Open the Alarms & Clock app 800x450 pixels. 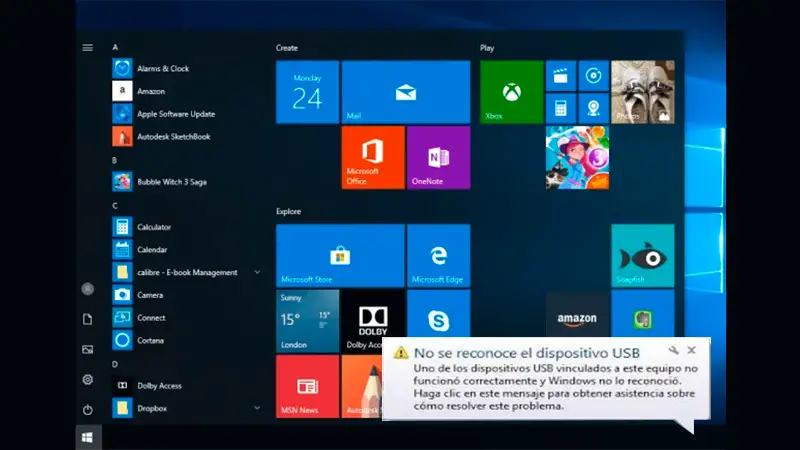click(x=186, y=68)
